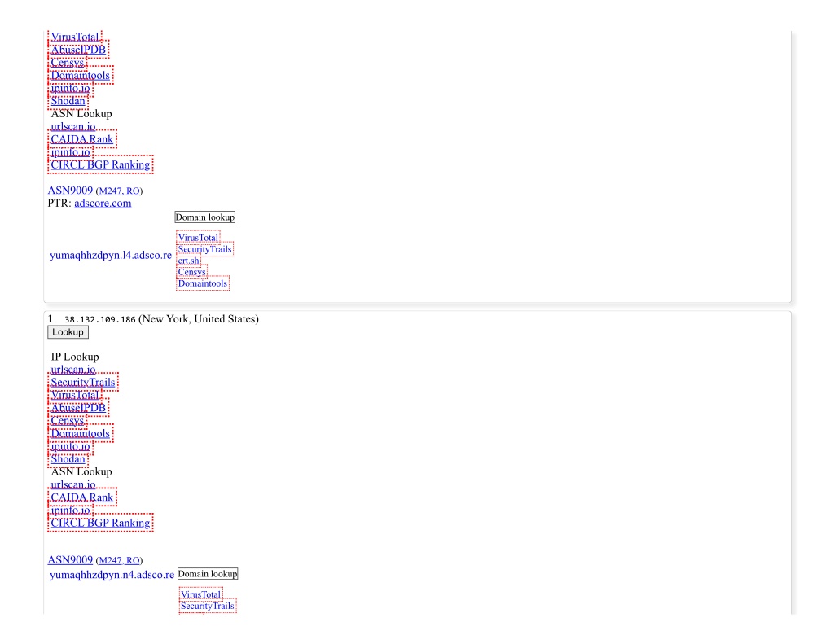The width and height of the screenshot is (834, 644).
Task: Click the Lookup button under 38.132.109.186
Action: [68, 332]
